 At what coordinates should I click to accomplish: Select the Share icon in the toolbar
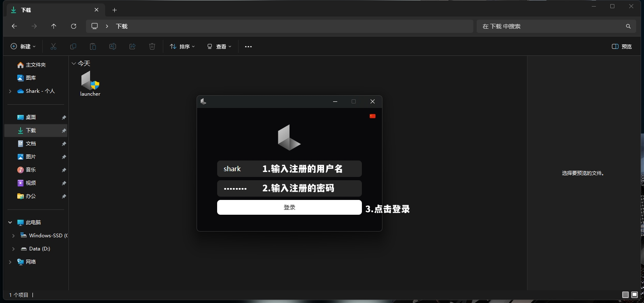tap(132, 46)
